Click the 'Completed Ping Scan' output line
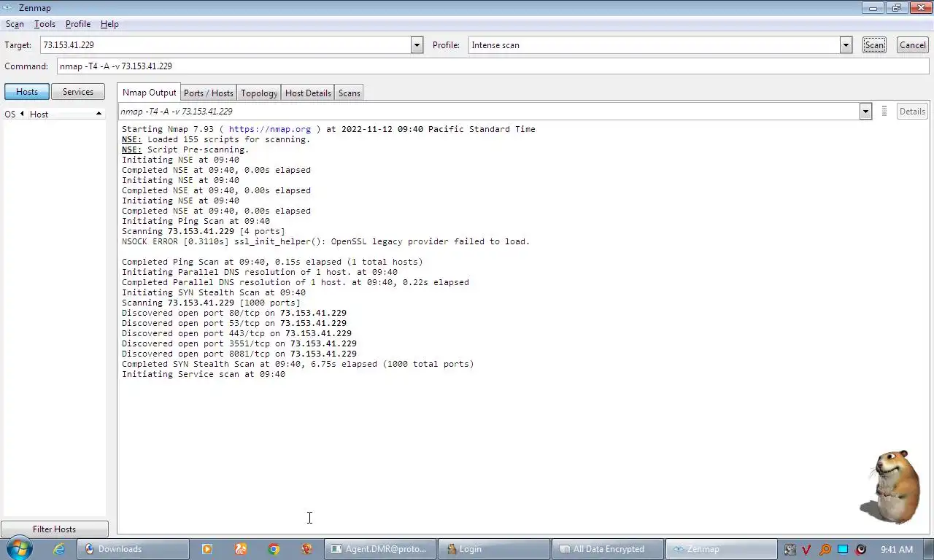The height and width of the screenshot is (560, 934). (x=272, y=262)
